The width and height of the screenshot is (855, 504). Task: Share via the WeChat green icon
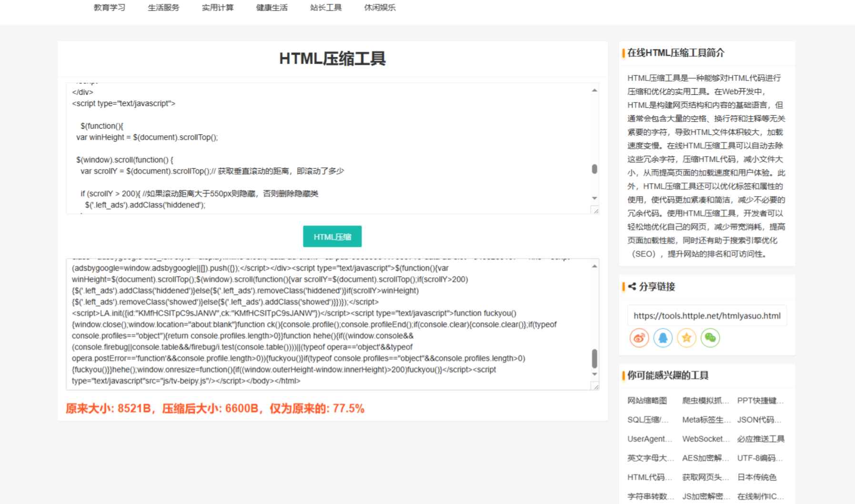710,338
